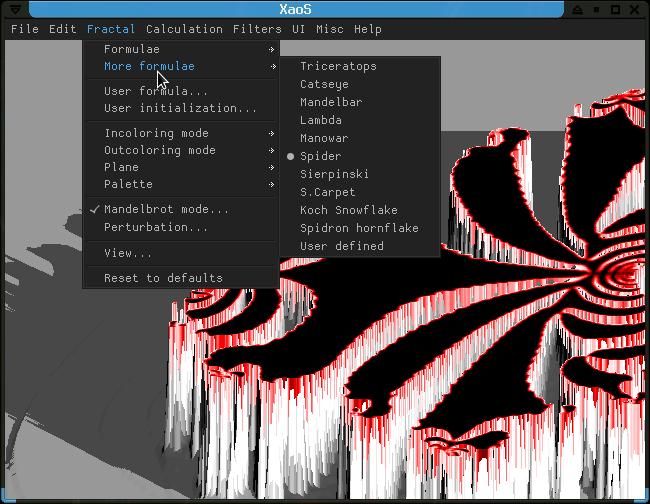Open the File menu
This screenshot has height=504, width=650.
click(24, 29)
